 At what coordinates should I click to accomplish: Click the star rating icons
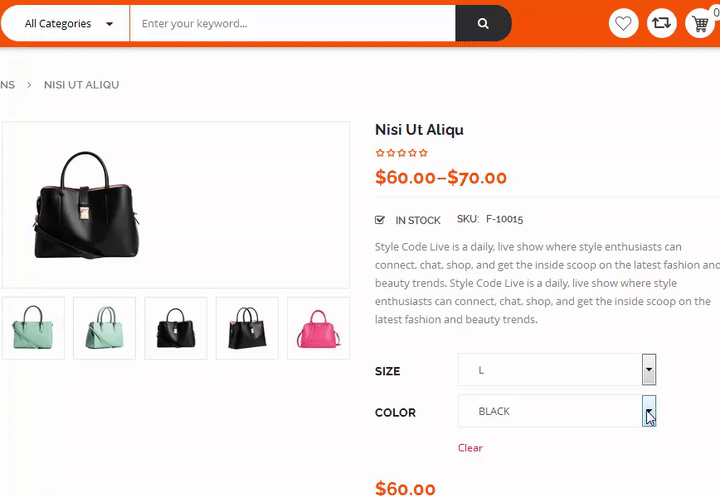(402, 153)
